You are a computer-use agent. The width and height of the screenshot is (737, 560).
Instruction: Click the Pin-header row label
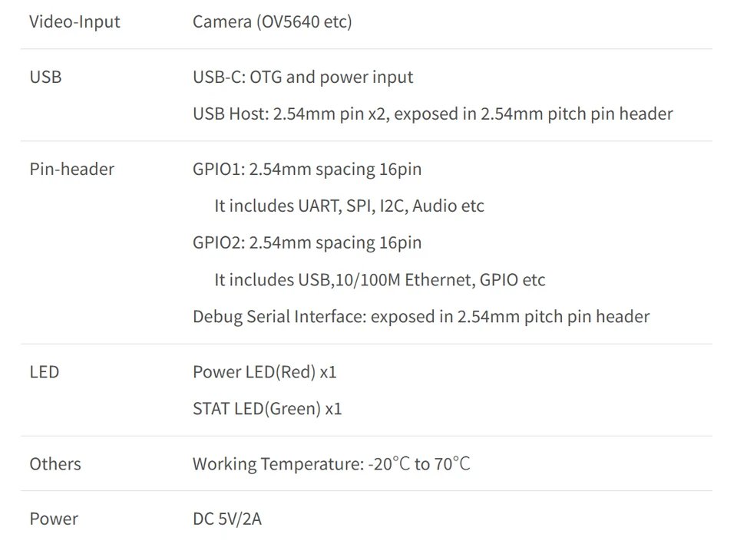pos(71,169)
